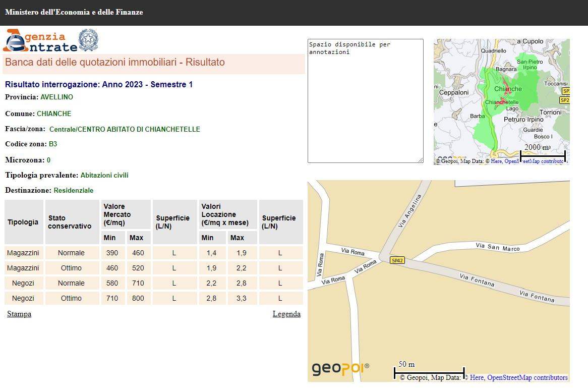Viewport: 588px width, 392px height.
Task: Click the Here link on large map
Action: pyautogui.click(x=477, y=377)
